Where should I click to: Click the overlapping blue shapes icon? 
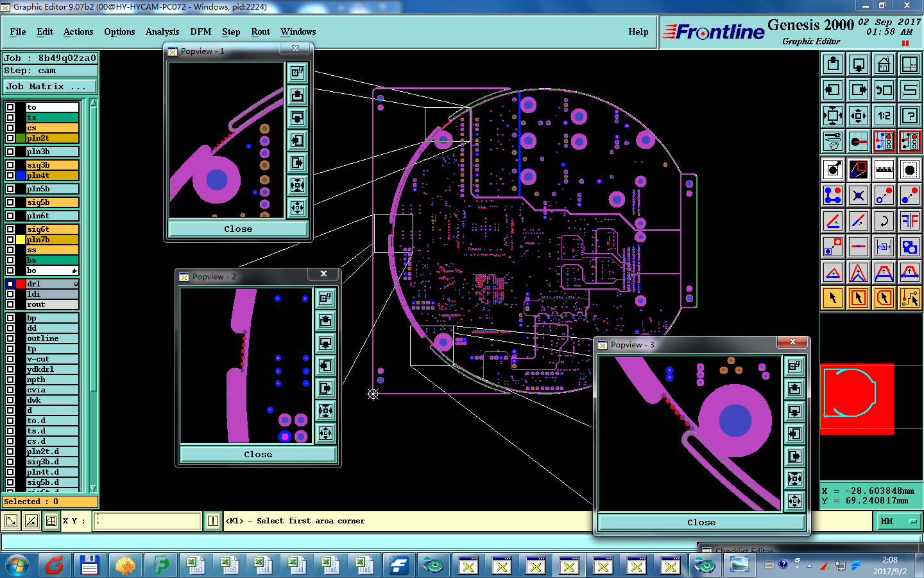910,247
